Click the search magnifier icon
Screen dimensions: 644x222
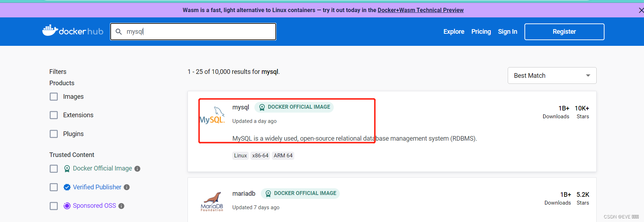[x=119, y=32]
